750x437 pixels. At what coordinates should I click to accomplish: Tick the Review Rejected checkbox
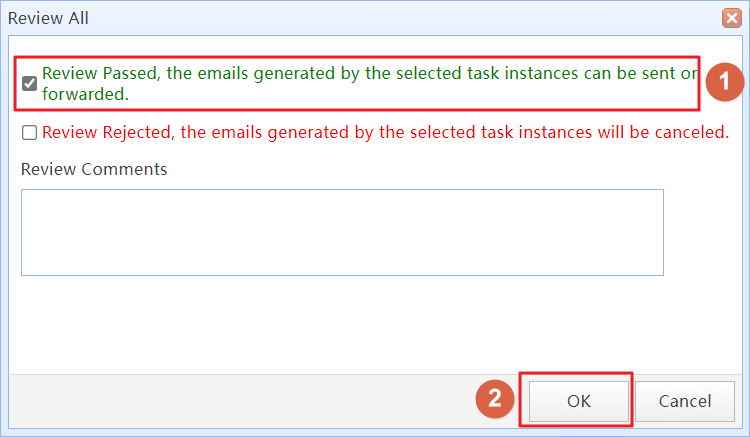(30, 132)
